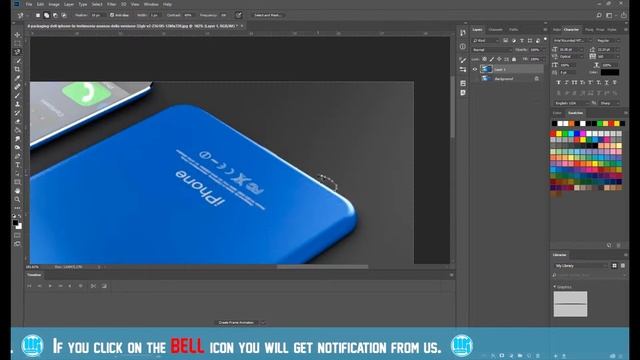Select the History Brush tool
The height and width of the screenshot is (360, 640).
(x=17, y=113)
